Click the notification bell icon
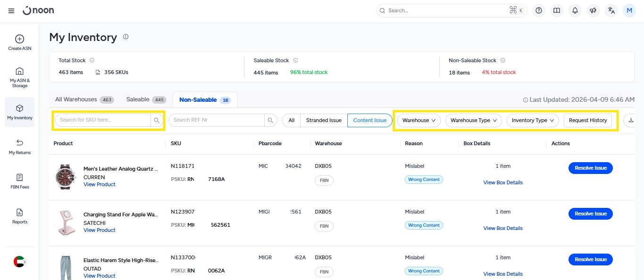This screenshot has height=280, width=644. (575, 10)
